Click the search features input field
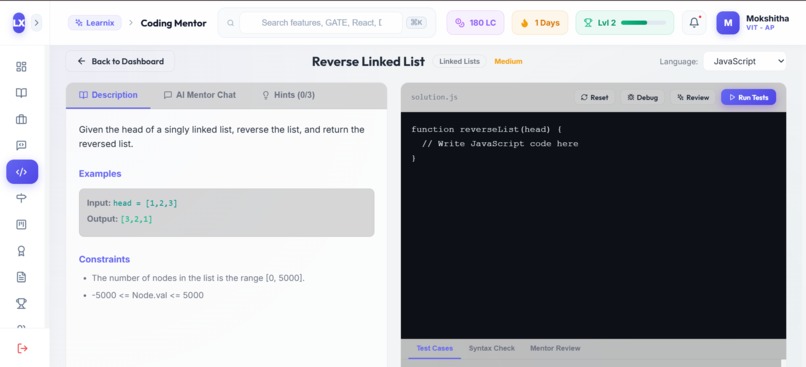Viewport: 806px width, 367px height. tap(321, 23)
